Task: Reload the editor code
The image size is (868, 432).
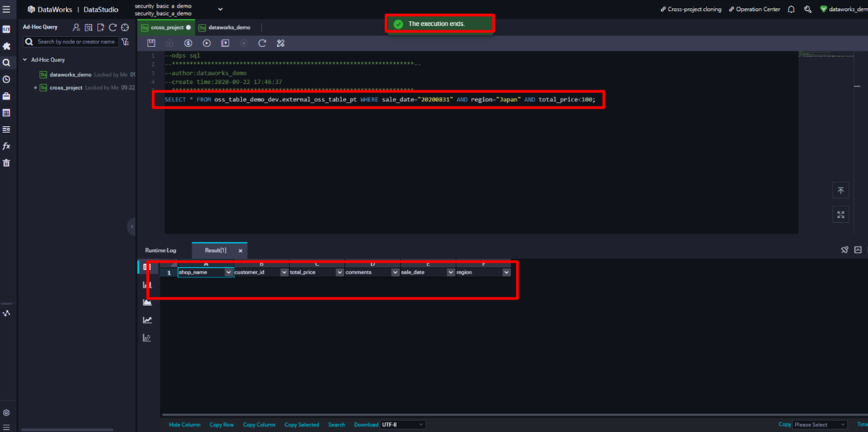Action: tap(262, 43)
